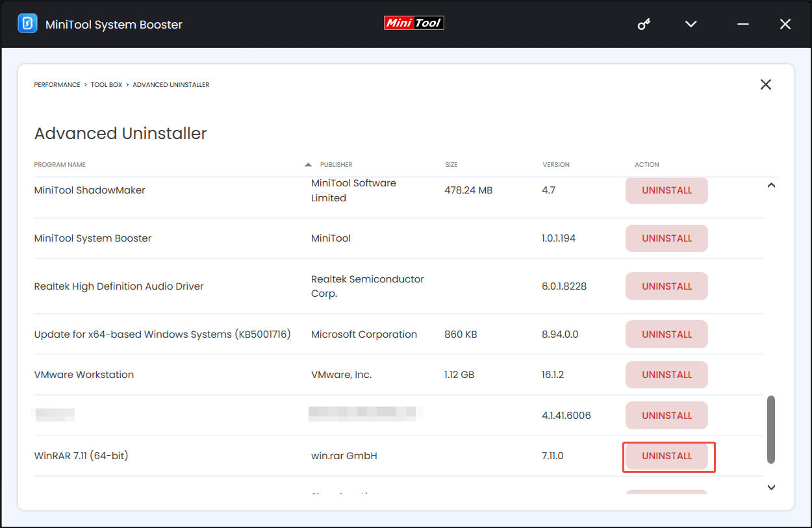
Task: Click publisher win.rar GmbH
Action: click(x=344, y=456)
